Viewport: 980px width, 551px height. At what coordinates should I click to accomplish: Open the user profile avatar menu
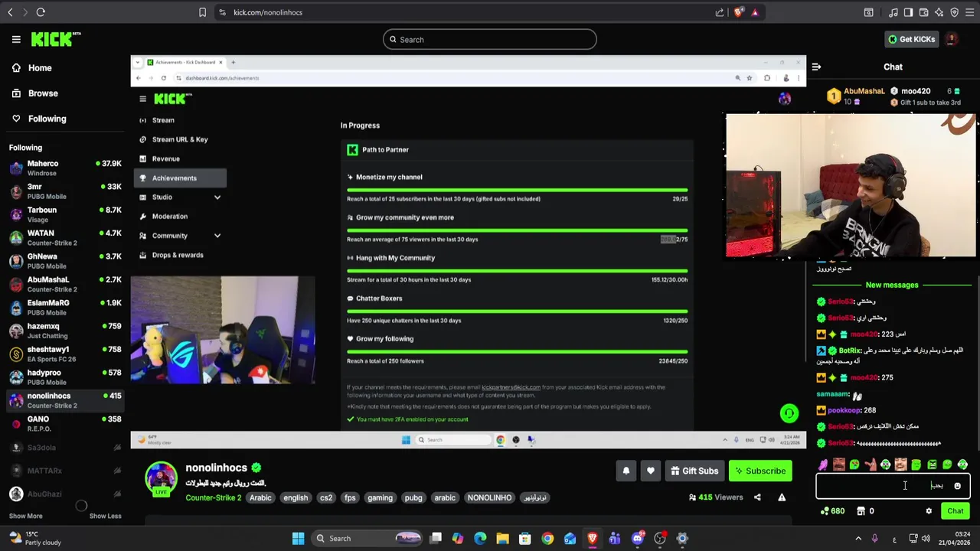tap(951, 39)
